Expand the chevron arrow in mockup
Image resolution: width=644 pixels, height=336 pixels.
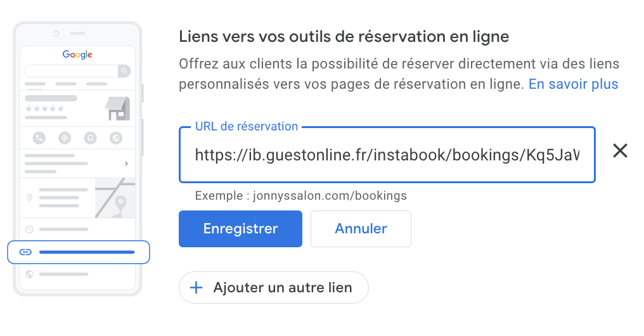(x=126, y=164)
